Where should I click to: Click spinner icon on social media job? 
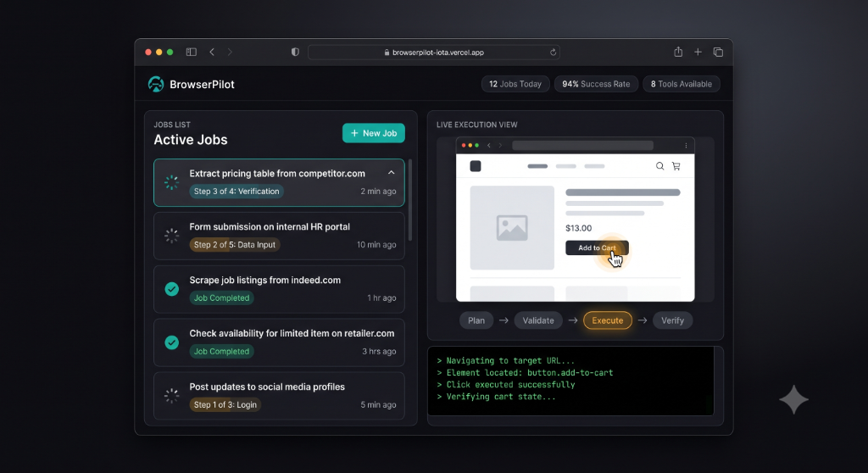click(x=171, y=396)
